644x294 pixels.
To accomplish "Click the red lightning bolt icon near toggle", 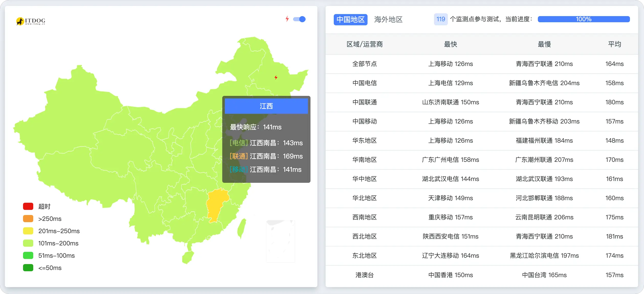I will click(x=287, y=19).
